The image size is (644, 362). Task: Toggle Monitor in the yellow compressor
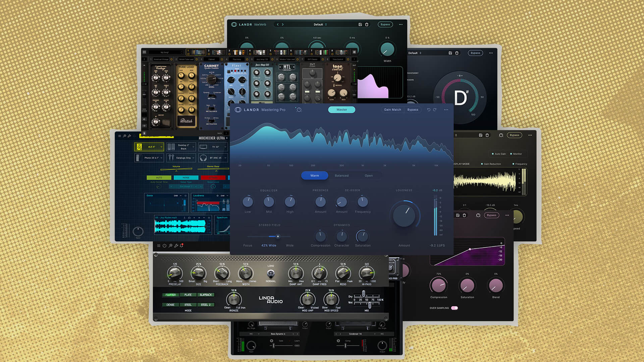coord(516,154)
